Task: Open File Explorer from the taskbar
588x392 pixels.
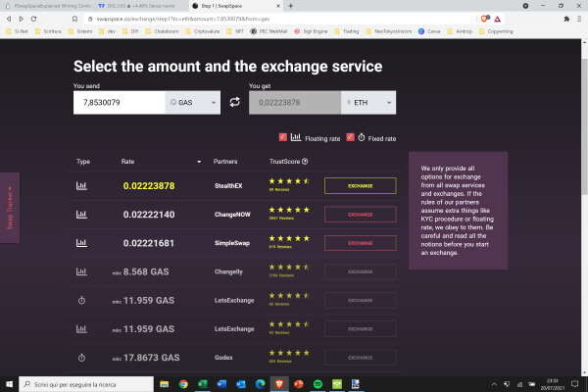Action: pos(164,384)
